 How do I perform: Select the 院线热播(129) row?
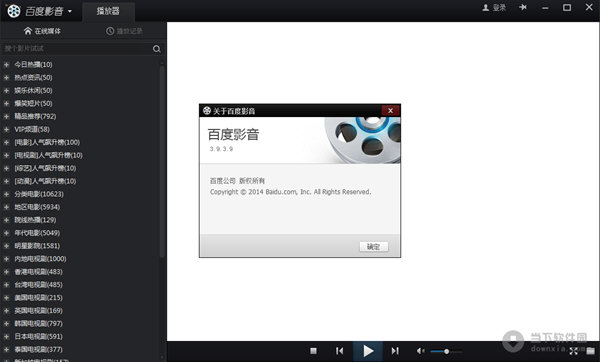tap(80, 220)
